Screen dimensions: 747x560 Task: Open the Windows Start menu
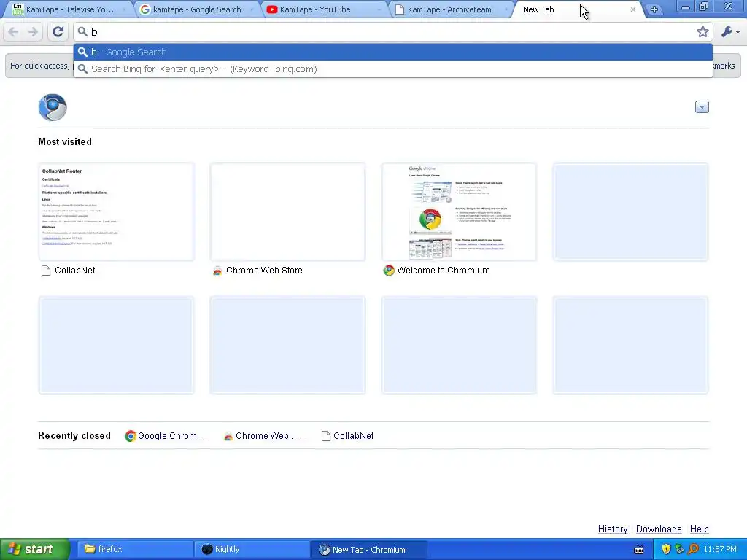click(34, 550)
